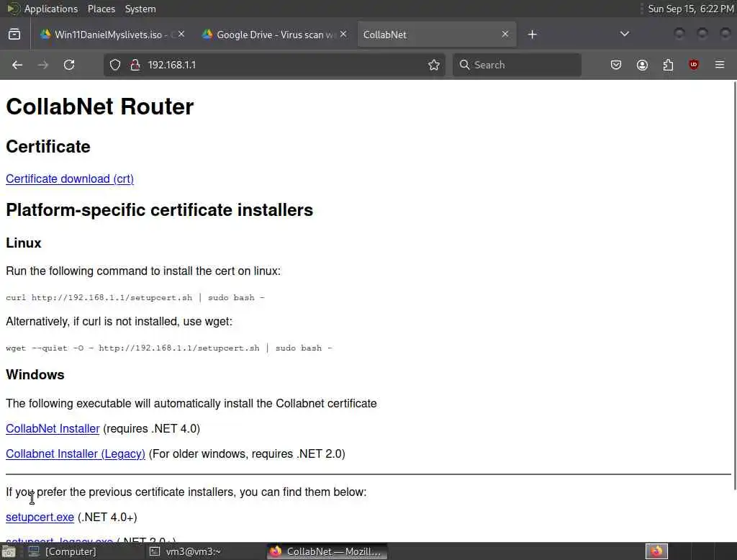Viewport: 737px width, 560px height.
Task: Click Firefox workspace switcher thumbnail
Action: (656, 551)
